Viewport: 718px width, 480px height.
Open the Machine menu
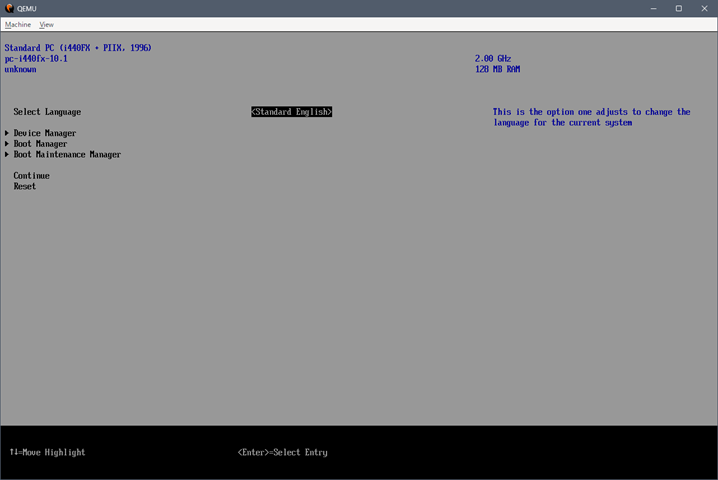[x=18, y=24]
